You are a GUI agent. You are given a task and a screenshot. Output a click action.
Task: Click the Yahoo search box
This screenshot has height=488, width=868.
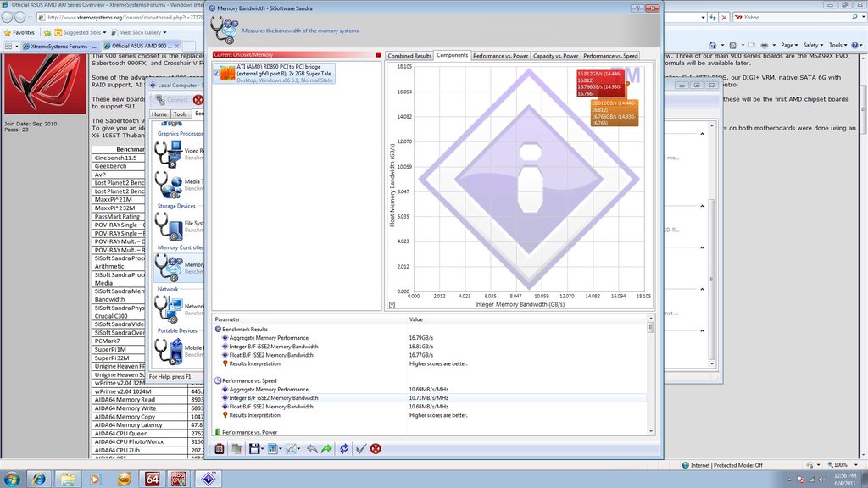tap(794, 17)
